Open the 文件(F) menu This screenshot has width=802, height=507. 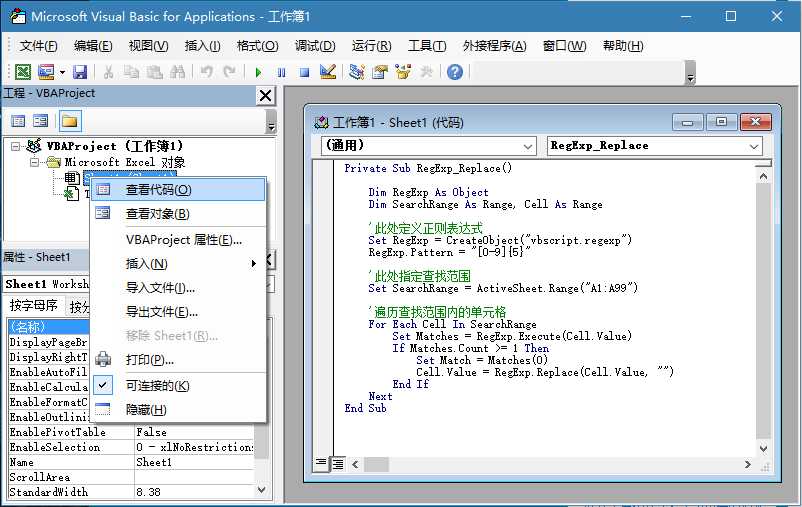(x=38, y=46)
